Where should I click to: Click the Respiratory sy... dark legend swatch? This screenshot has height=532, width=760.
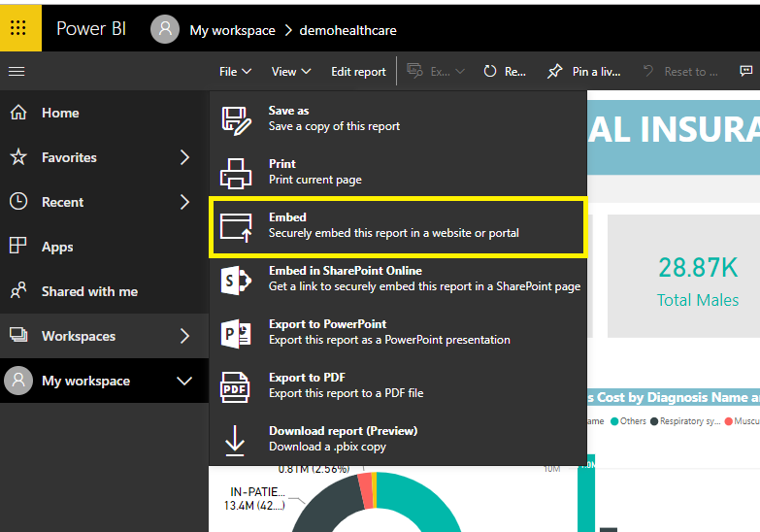coord(654,421)
